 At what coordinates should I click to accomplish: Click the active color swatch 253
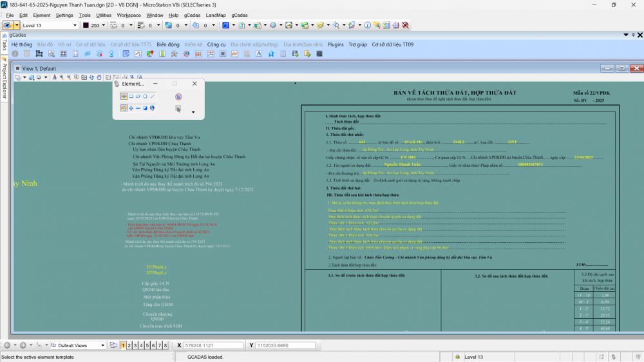[86, 25]
